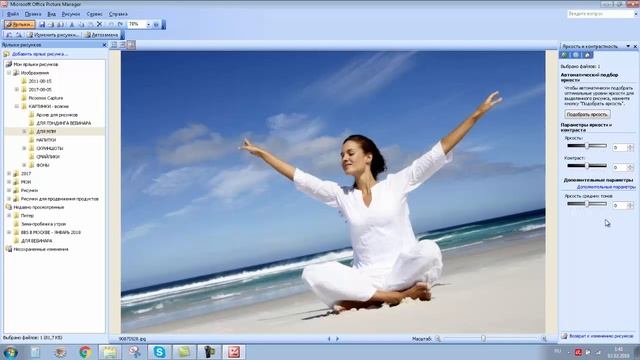
Task: Click the Дополнительные параметры link
Action: point(606,187)
